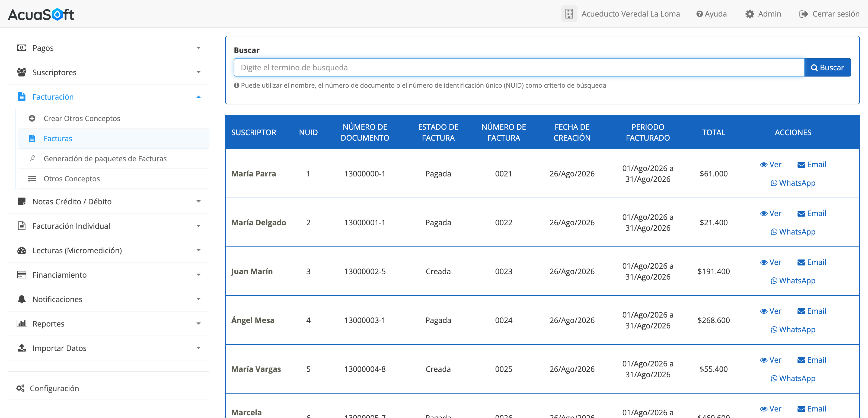This screenshot has height=418, width=868.
Task: Open Crear Otros Conceptos menu item
Action: point(114,118)
